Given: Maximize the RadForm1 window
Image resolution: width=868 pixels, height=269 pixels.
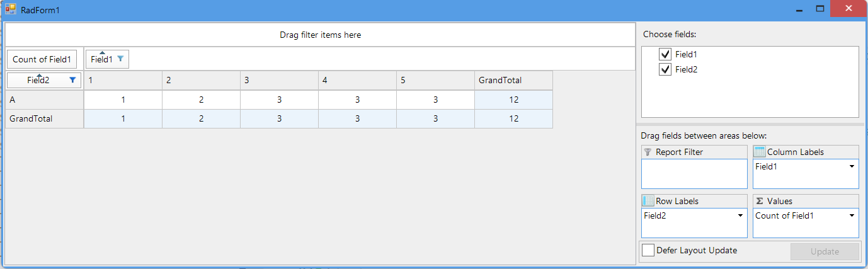Looking at the screenshot, I should coord(820,9).
